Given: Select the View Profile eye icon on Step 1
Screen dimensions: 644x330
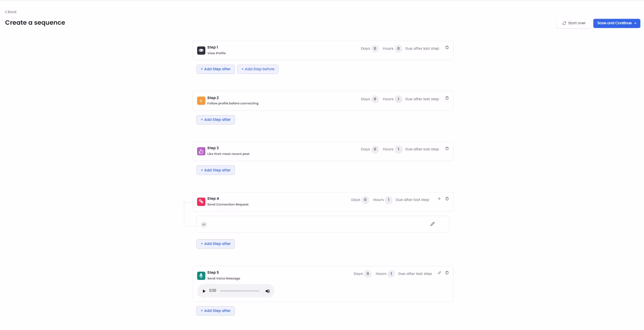Looking at the screenshot, I should [201, 50].
